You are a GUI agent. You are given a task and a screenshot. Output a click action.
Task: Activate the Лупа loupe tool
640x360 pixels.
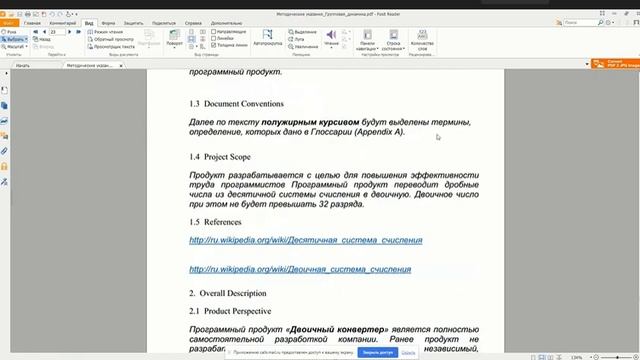[x=296, y=39]
